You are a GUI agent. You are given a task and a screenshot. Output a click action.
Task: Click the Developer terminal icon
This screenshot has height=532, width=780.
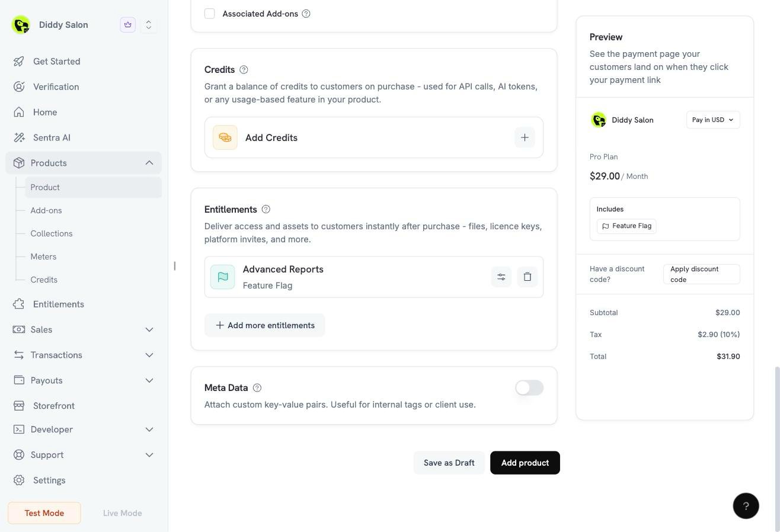pyautogui.click(x=19, y=430)
